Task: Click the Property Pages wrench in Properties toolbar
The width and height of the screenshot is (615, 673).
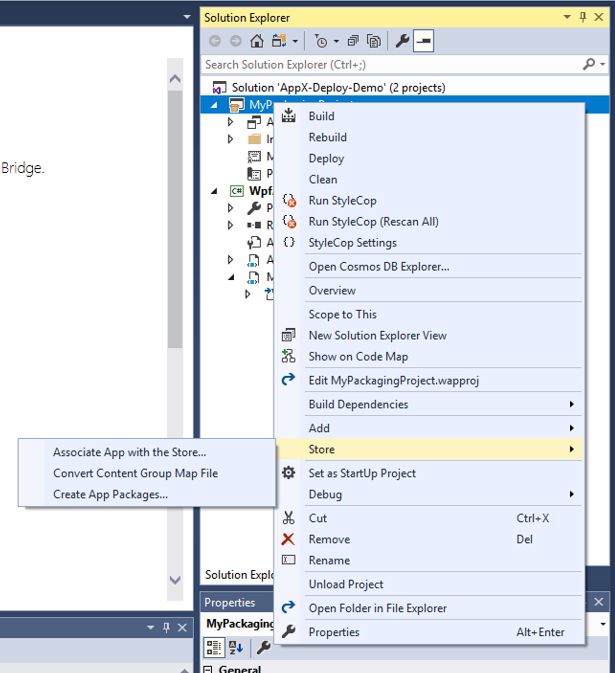Action: tap(263, 648)
